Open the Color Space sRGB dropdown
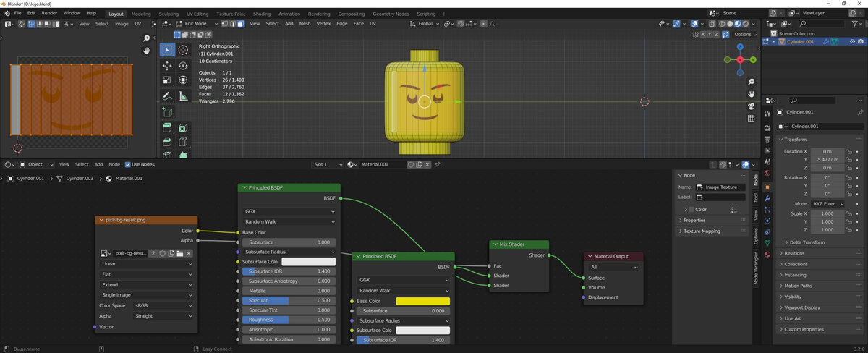This screenshot has width=868, height=353. tap(163, 305)
